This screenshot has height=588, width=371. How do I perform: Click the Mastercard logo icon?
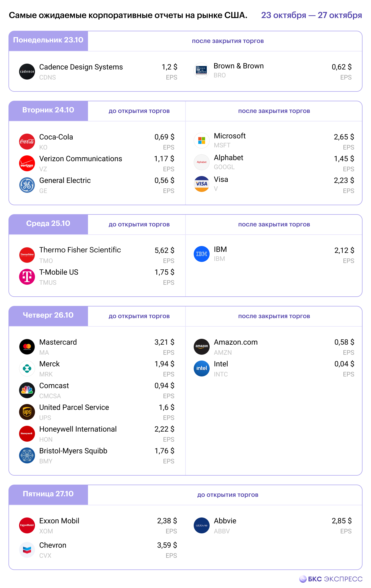point(27,347)
